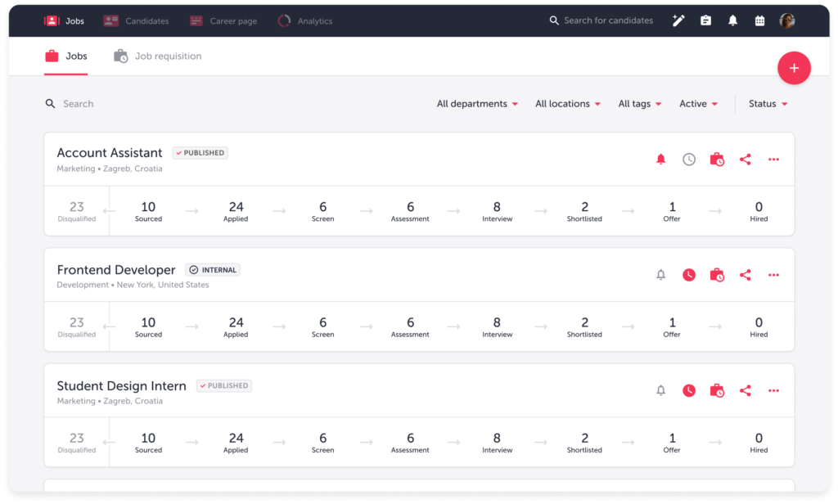Viewport: 838px width, 504px height.
Task: Open the All departments dropdown
Action: tap(477, 103)
